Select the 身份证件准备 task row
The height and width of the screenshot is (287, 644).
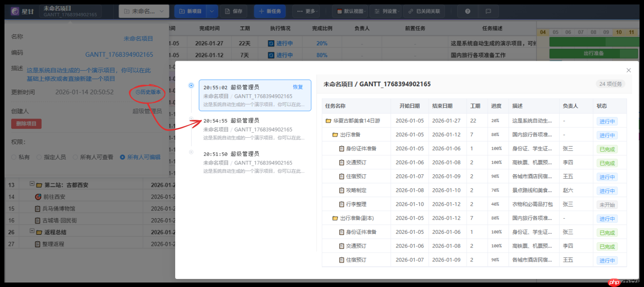[362, 148]
